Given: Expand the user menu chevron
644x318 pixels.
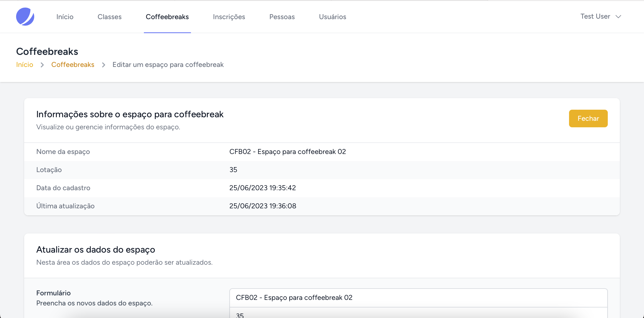Looking at the screenshot, I should pyautogui.click(x=619, y=17).
